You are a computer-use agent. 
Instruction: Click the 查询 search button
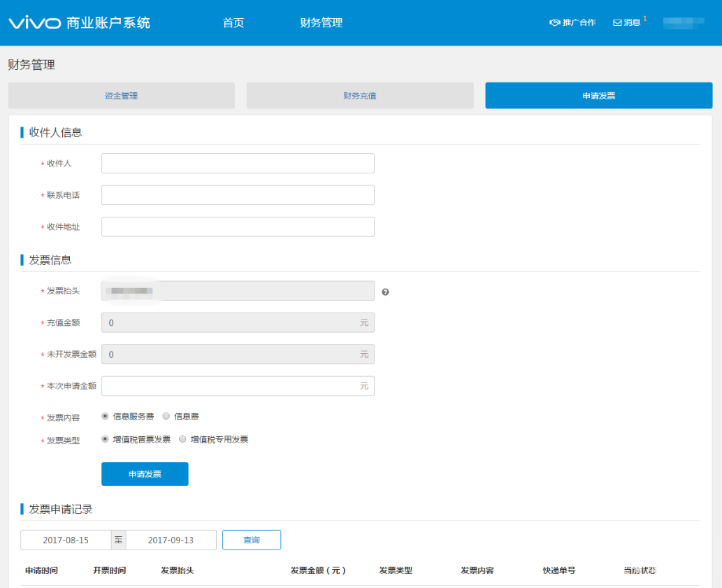pos(251,539)
